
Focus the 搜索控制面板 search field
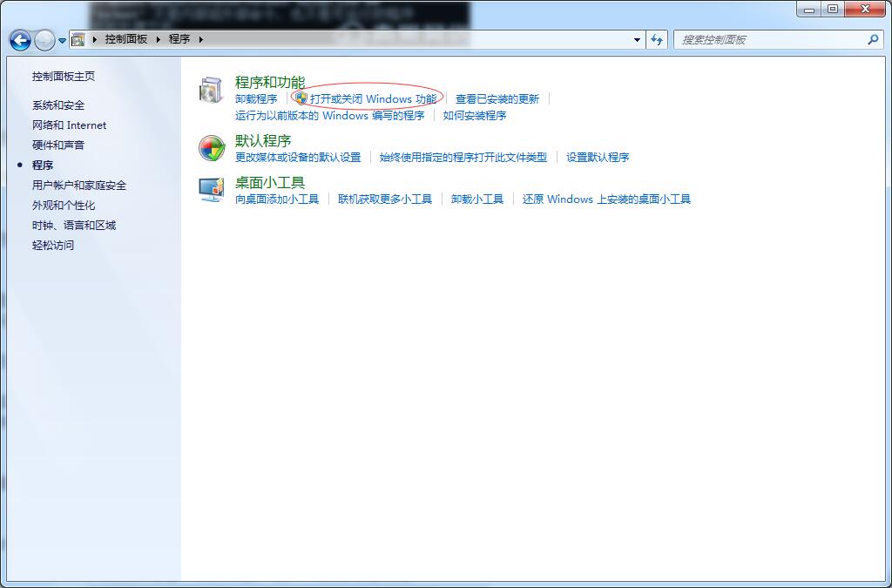tap(778, 40)
